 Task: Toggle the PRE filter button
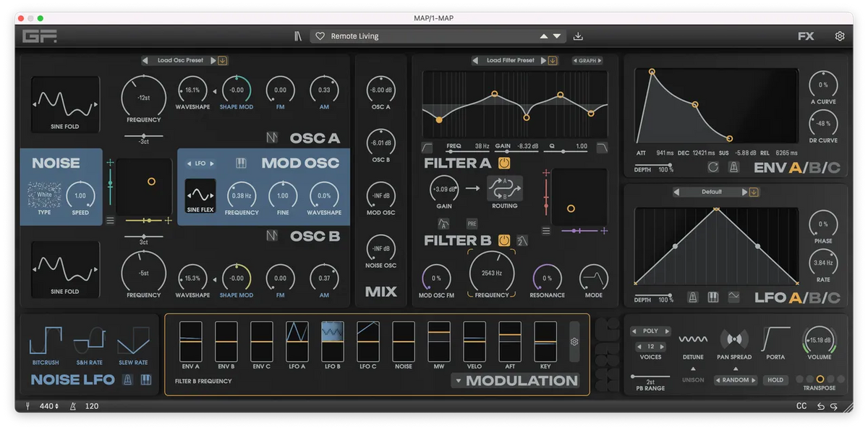click(472, 224)
